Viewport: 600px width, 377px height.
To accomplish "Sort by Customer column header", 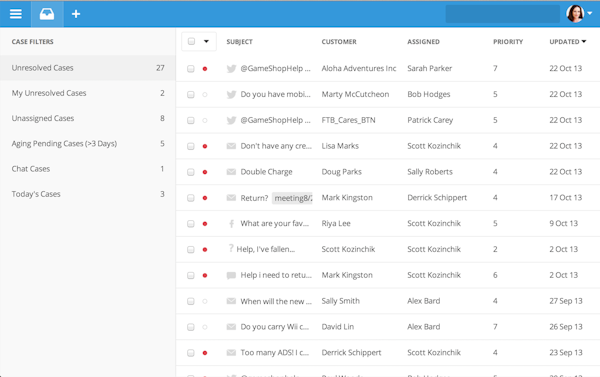I will tap(339, 42).
